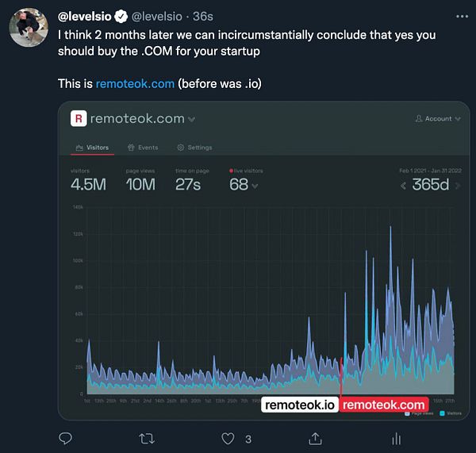View tweet analytics bar chart icon
Viewport: 476px width, 453px height.
(x=396, y=438)
